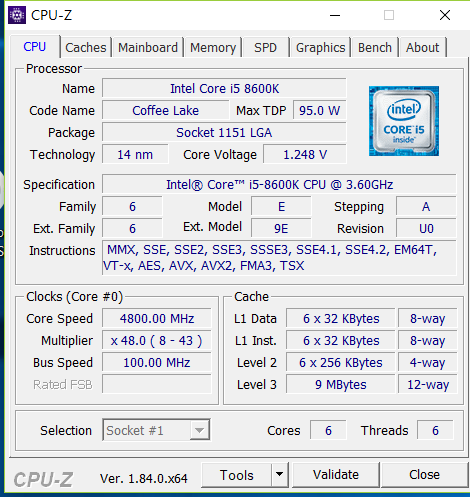Click the Ext. Family value field

[x=132, y=228]
